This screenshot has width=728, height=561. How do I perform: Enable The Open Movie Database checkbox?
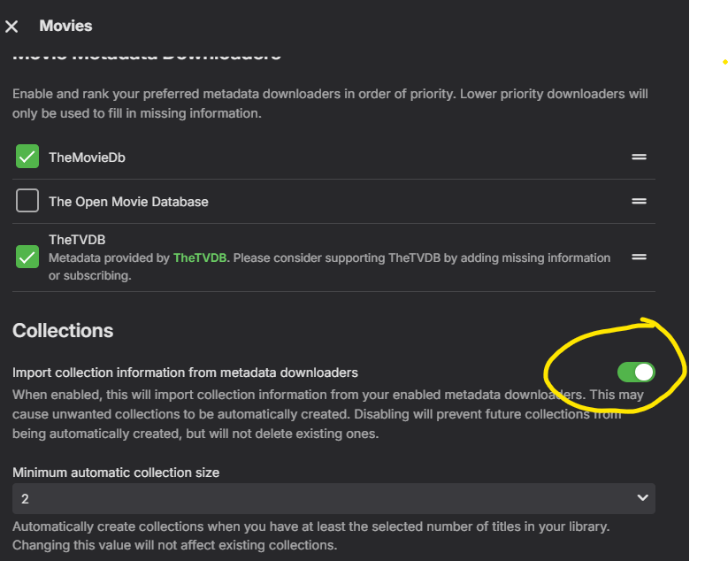coord(27,202)
